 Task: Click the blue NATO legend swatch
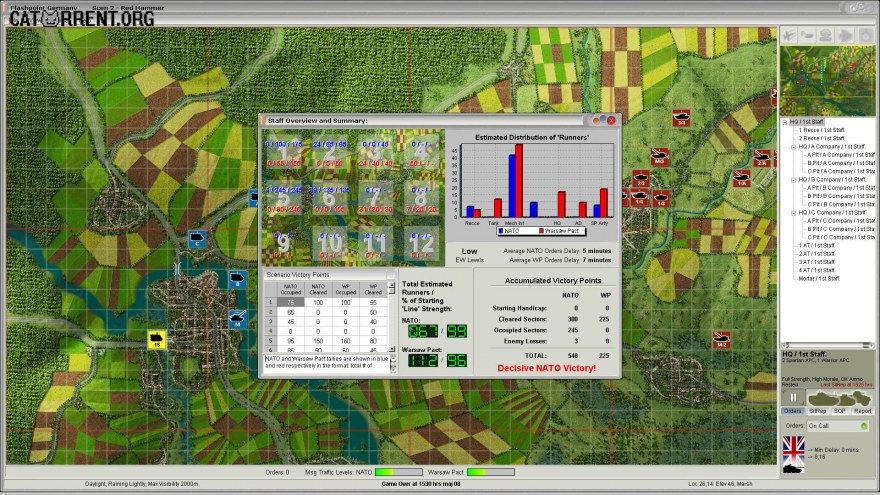[x=501, y=231]
